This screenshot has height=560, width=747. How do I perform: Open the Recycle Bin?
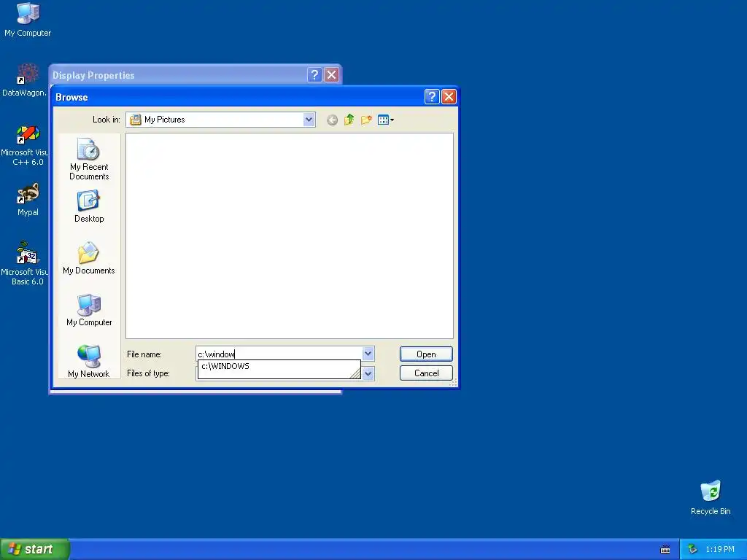[x=711, y=497]
